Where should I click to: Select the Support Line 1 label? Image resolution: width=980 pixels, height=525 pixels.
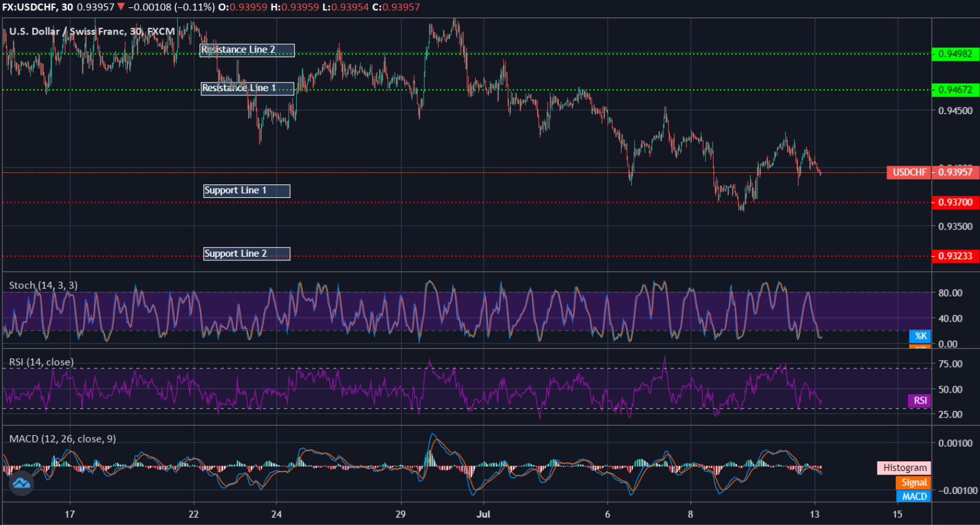coord(246,191)
